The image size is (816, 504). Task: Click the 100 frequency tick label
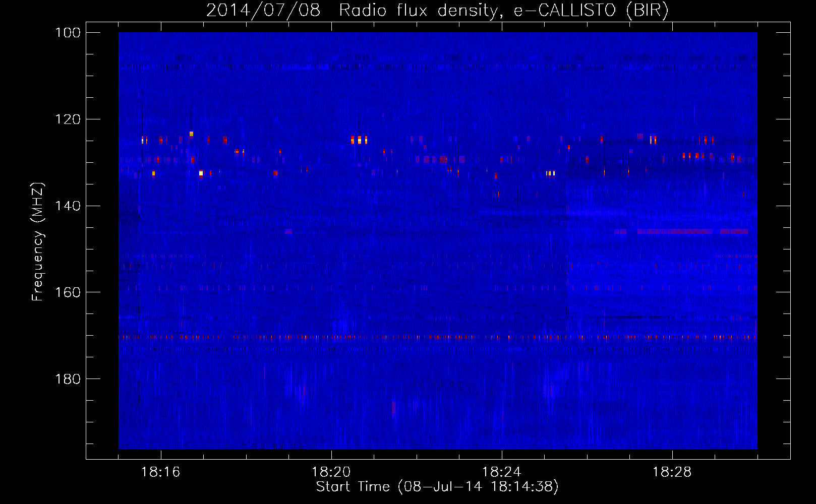[x=67, y=33]
